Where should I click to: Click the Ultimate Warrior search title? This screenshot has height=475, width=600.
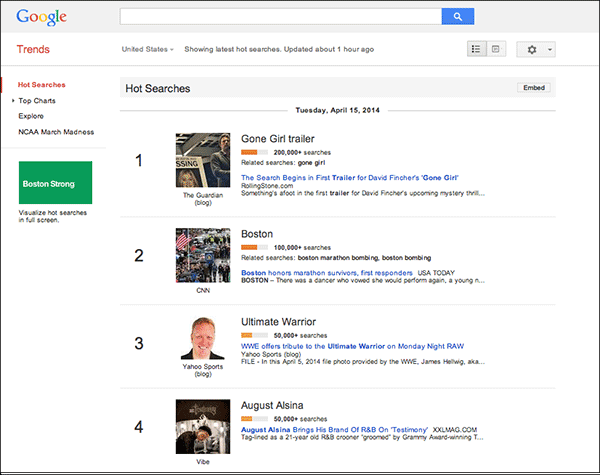point(278,322)
